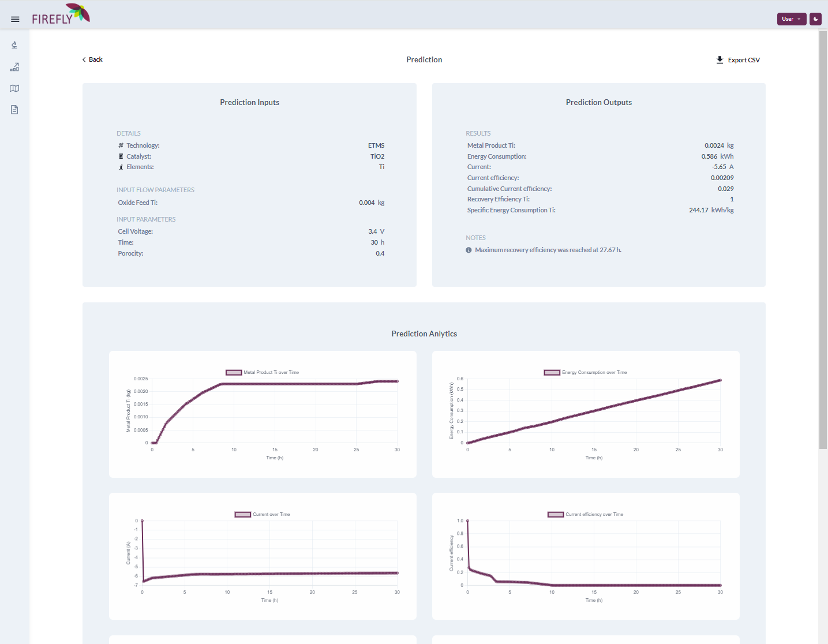Viewport: 828px width, 644px height.
Task: Go back using the Back link
Action: coord(95,60)
